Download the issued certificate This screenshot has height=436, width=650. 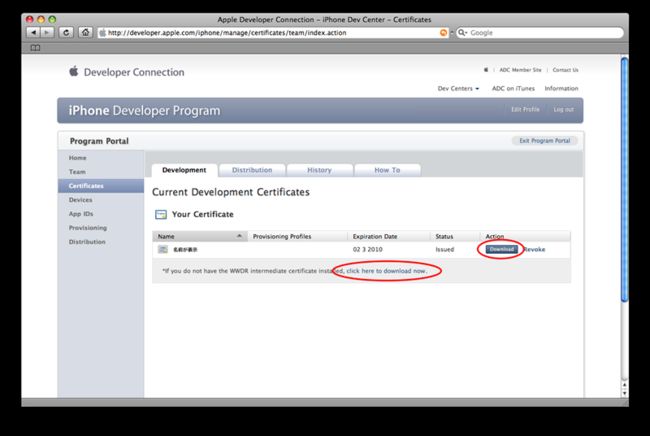click(502, 249)
